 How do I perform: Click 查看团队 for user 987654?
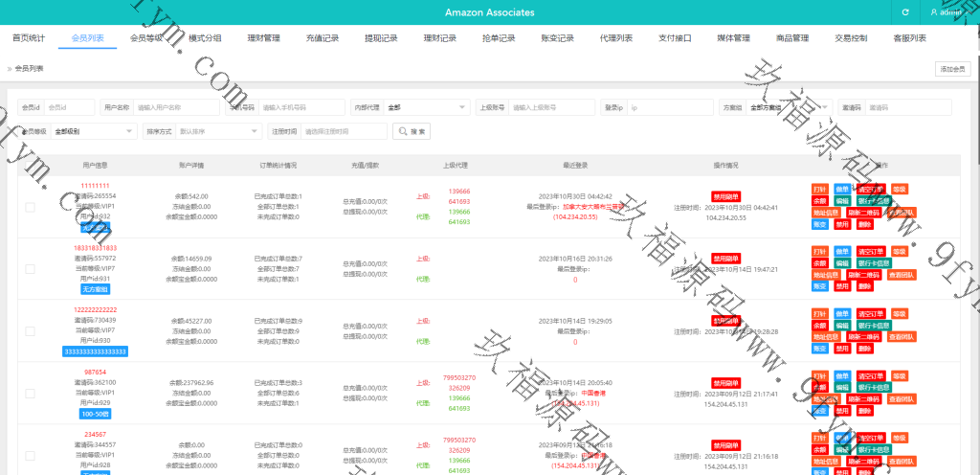(x=901, y=399)
